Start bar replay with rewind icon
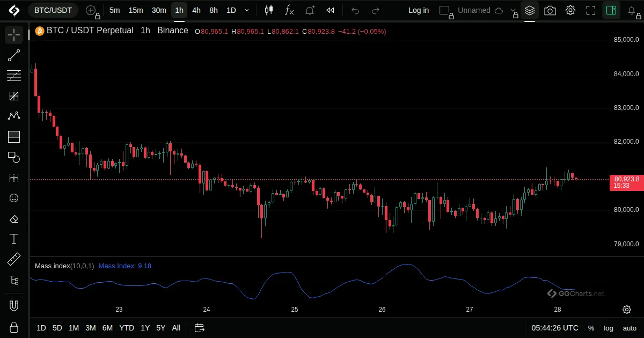This screenshot has height=338, width=644. (x=331, y=10)
